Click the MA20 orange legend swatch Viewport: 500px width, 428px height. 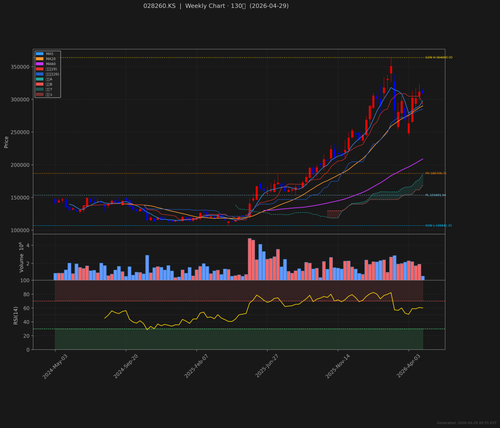(x=40, y=59)
